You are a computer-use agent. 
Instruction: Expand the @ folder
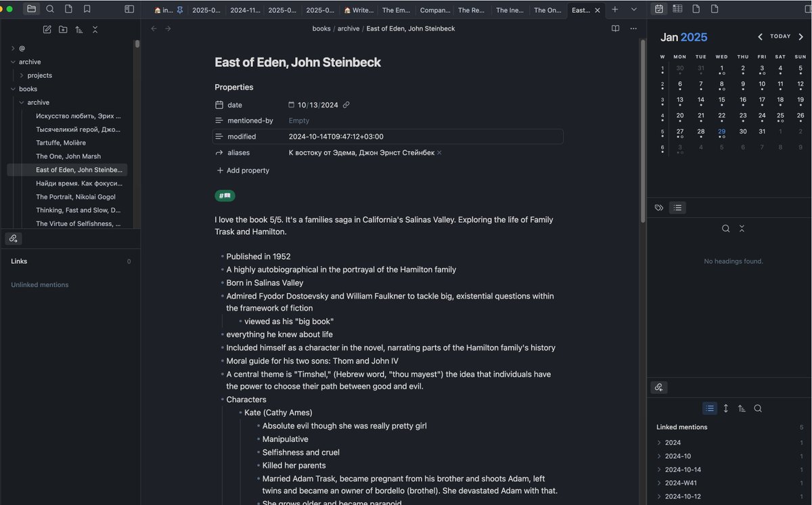click(x=13, y=48)
